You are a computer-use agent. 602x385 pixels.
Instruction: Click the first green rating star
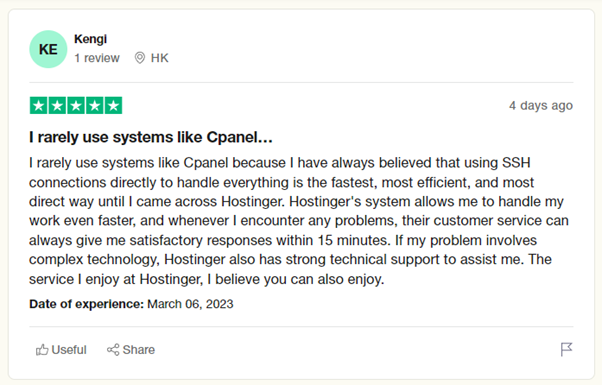coord(39,106)
